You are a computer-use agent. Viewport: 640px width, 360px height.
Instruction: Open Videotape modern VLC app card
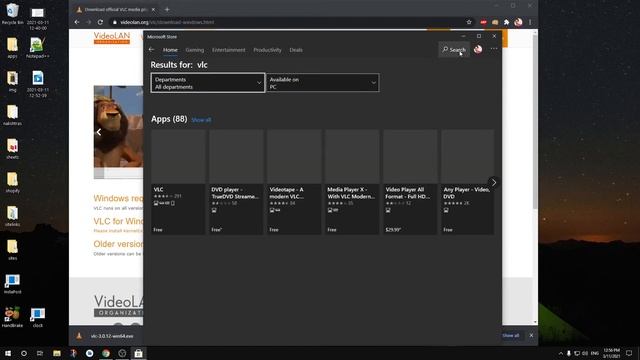[x=294, y=182]
